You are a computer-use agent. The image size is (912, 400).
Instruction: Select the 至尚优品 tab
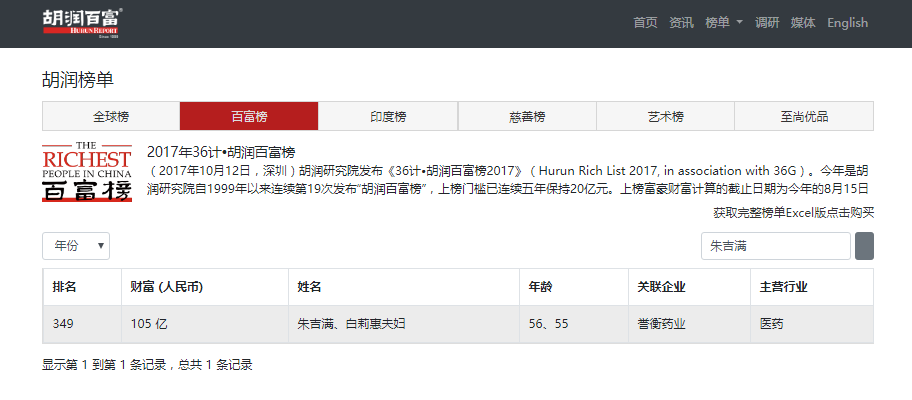tap(804, 116)
